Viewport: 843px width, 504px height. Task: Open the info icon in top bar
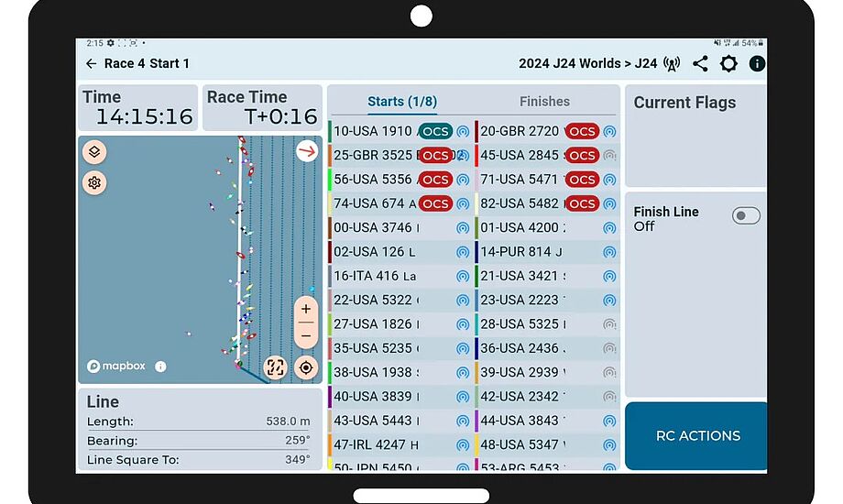click(757, 63)
